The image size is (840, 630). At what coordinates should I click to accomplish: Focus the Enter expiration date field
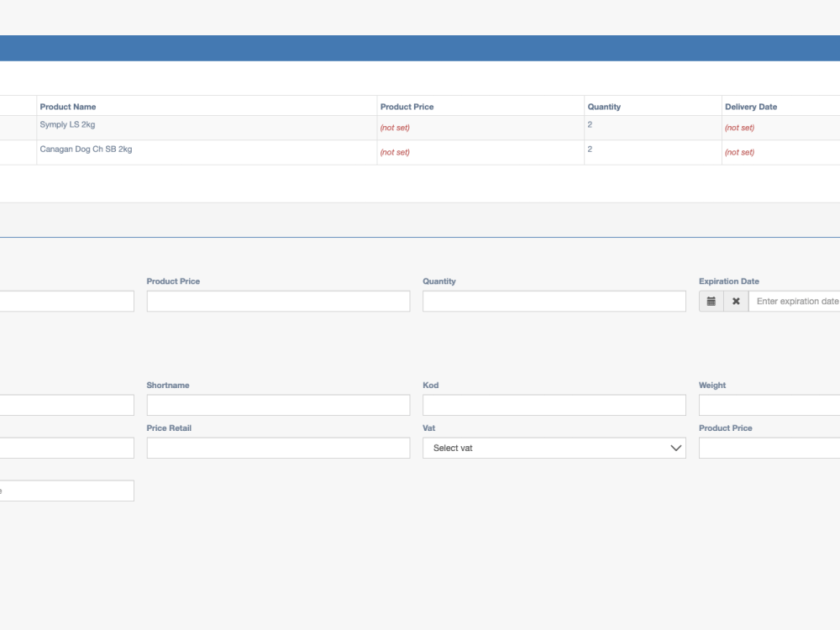tap(795, 301)
